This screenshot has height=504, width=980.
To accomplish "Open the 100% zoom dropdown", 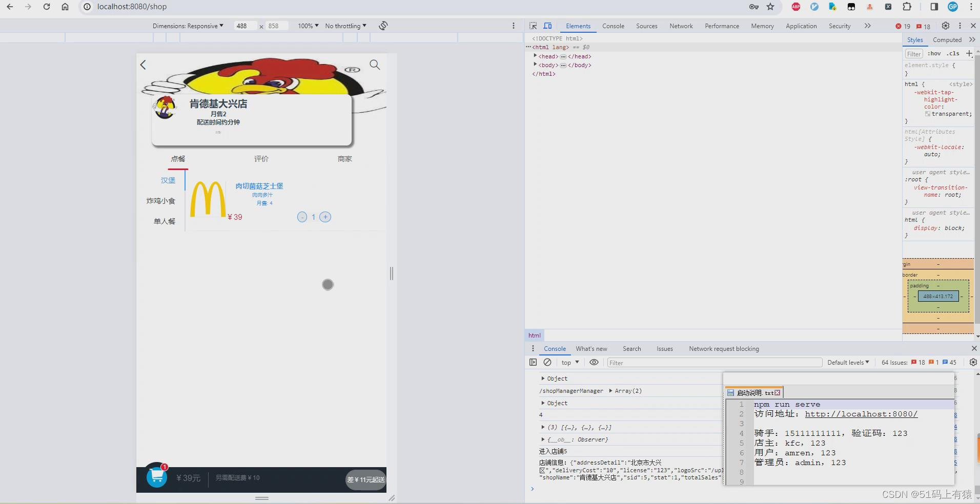I will (308, 26).
